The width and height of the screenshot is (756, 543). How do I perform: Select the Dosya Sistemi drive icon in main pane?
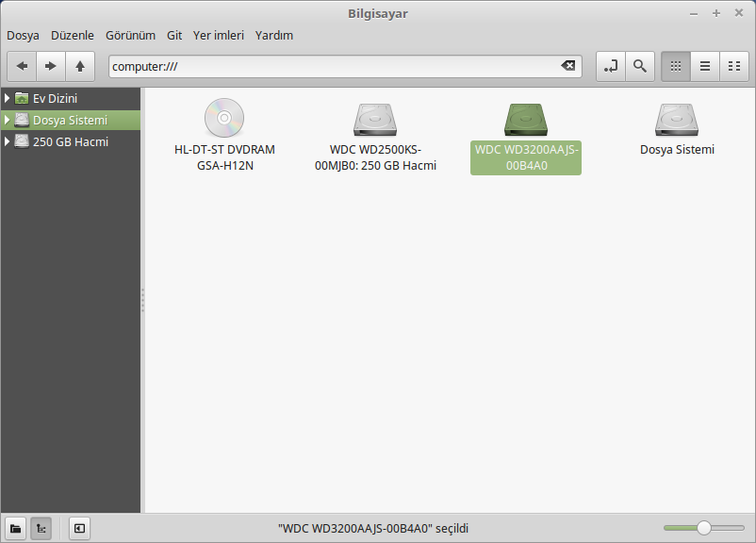(677, 120)
